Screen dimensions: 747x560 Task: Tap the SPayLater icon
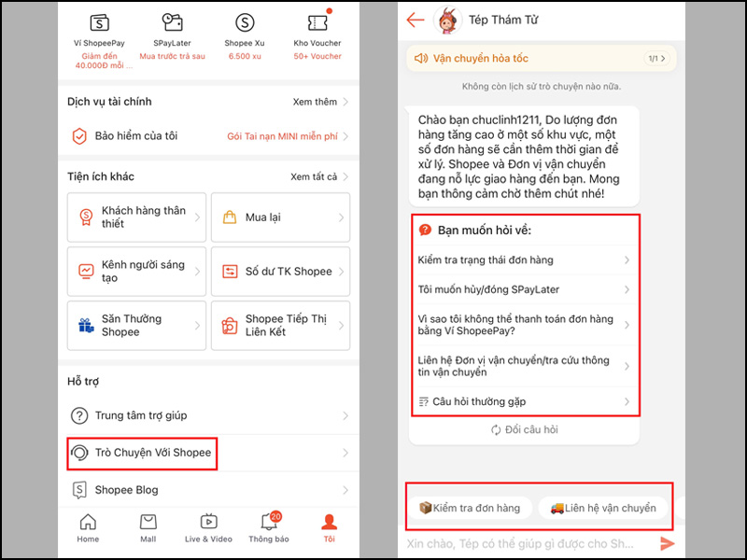click(172, 22)
